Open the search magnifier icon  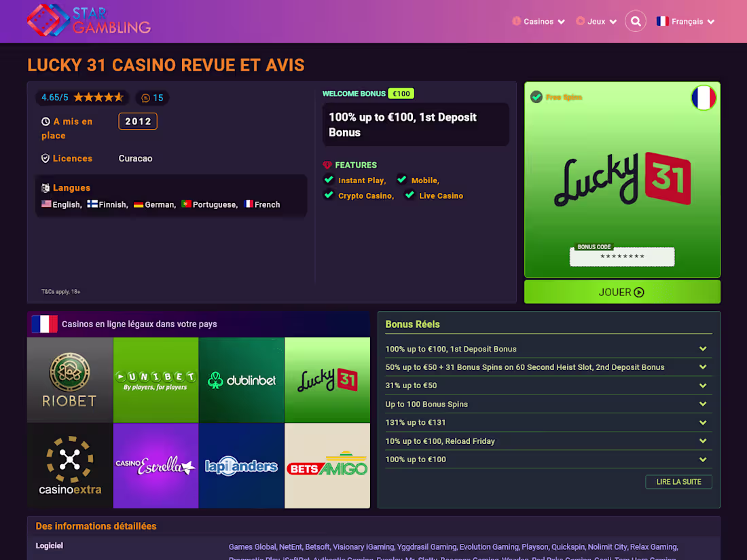tap(635, 21)
